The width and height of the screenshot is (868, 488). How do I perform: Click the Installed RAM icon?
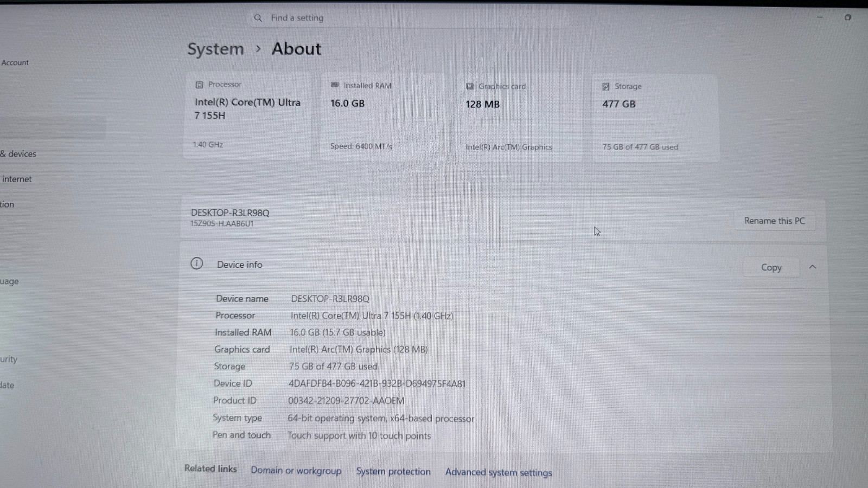(x=335, y=85)
